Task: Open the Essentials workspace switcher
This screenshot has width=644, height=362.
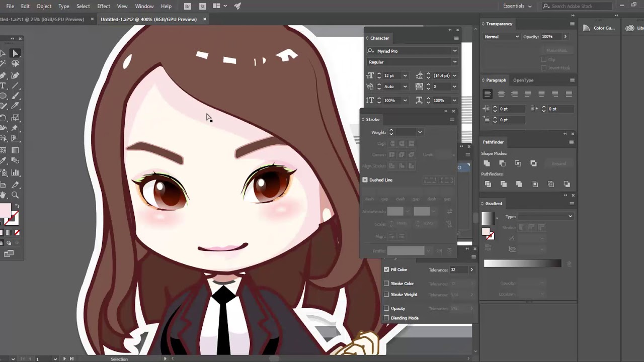Action: coord(517,6)
